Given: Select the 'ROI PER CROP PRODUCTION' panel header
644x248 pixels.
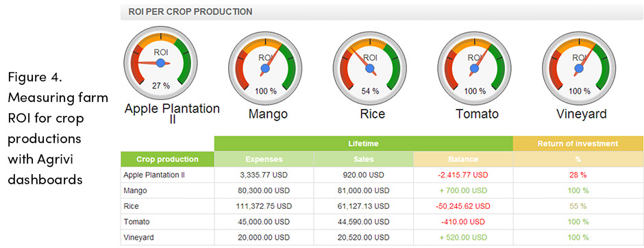Looking at the screenshot, I should pyautogui.click(x=382, y=12).
